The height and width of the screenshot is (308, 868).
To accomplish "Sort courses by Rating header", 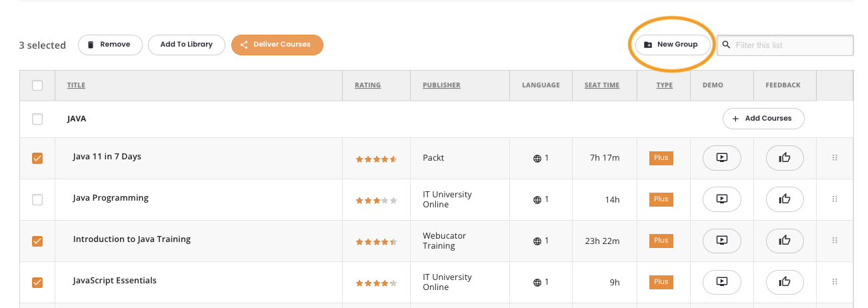I will click(x=368, y=85).
